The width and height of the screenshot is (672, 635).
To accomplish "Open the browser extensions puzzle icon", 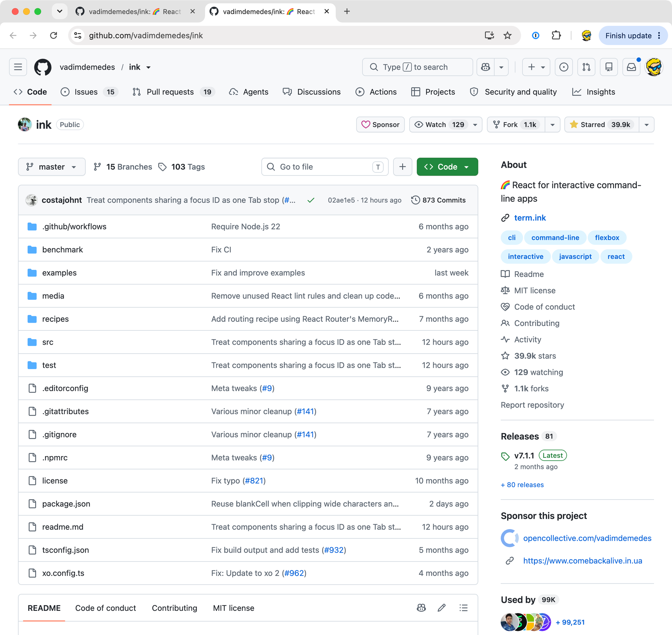I will [x=556, y=36].
